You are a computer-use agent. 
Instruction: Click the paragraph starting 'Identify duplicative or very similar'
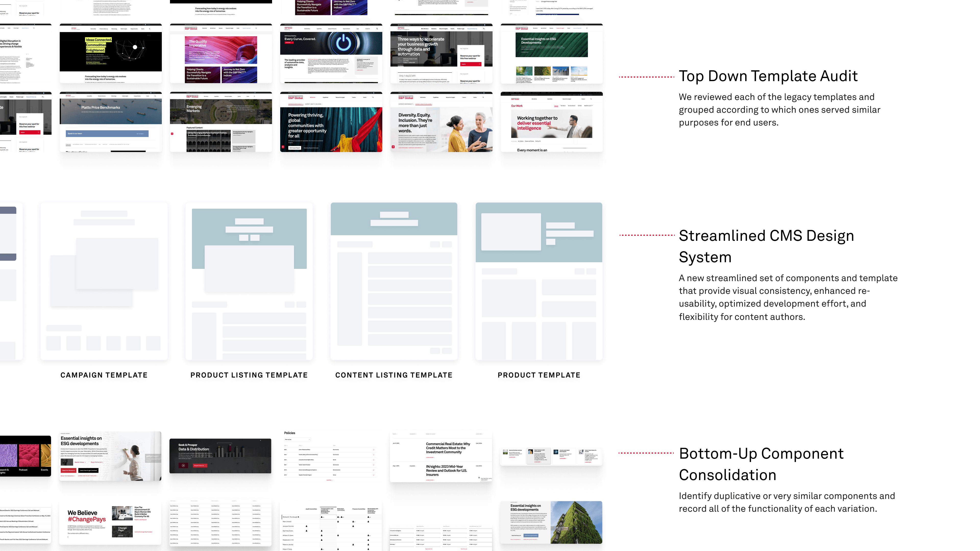(787, 502)
